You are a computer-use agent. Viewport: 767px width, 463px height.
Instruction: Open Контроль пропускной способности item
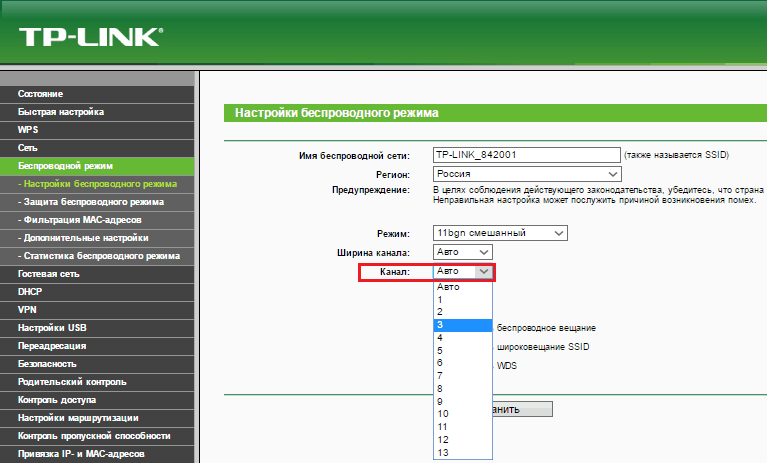97,436
